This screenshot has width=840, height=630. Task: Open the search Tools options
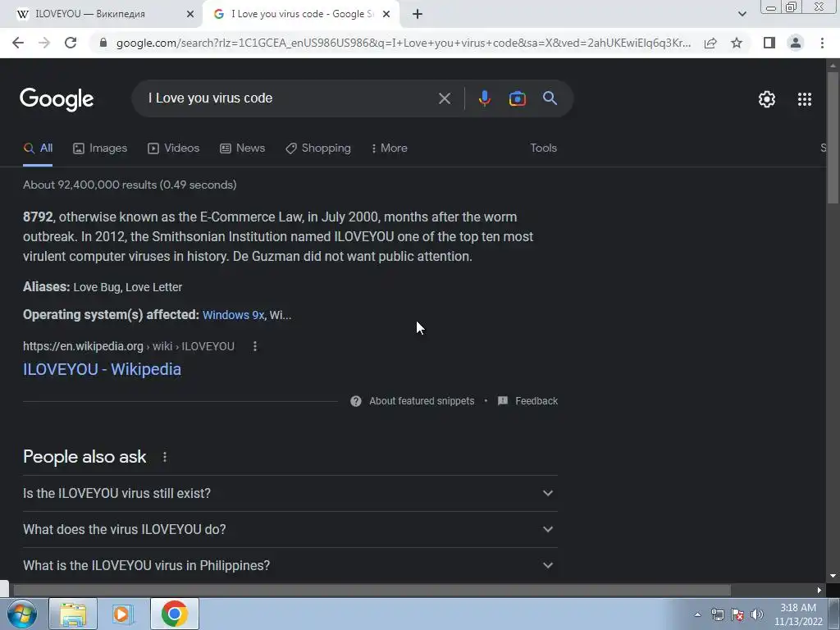point(543,148)
